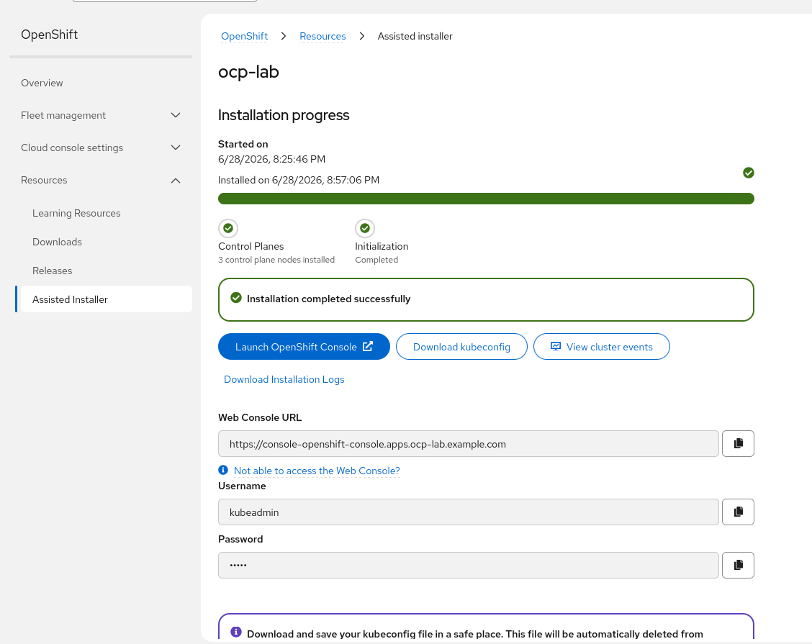The height and width of the screenshot is (644, 812).
Task: Expand Cloud console settings section
Action: (101, 148)
